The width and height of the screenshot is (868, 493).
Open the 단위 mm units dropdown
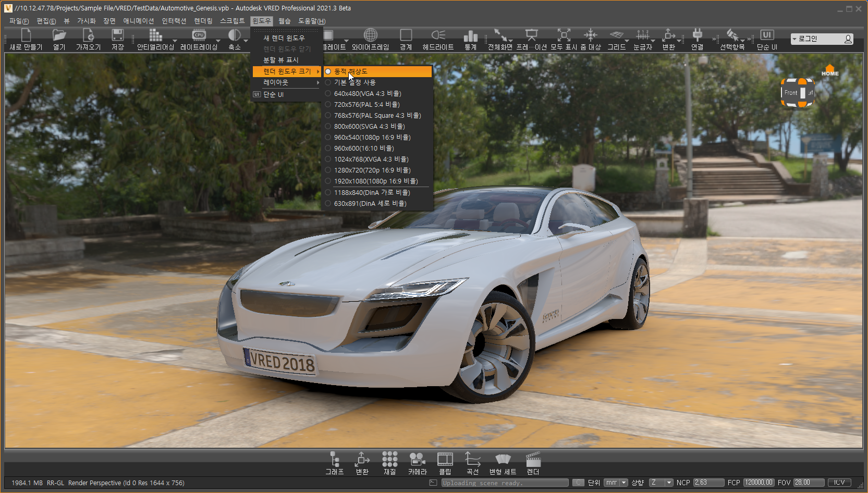(x=616, y=483)
